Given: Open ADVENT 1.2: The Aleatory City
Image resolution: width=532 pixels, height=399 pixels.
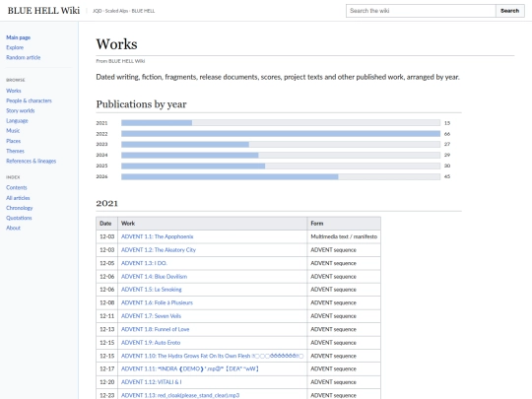Looking at the screenshot, I should [159, 249].
